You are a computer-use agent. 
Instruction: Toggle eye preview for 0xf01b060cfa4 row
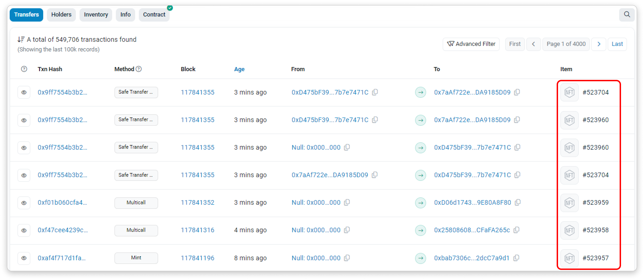click(24, 203)
